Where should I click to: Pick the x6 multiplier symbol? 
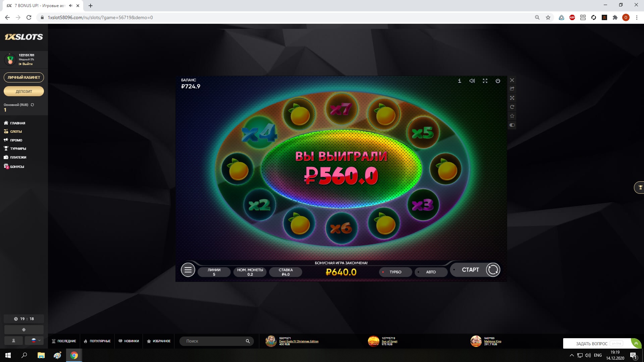click(341, 228)
